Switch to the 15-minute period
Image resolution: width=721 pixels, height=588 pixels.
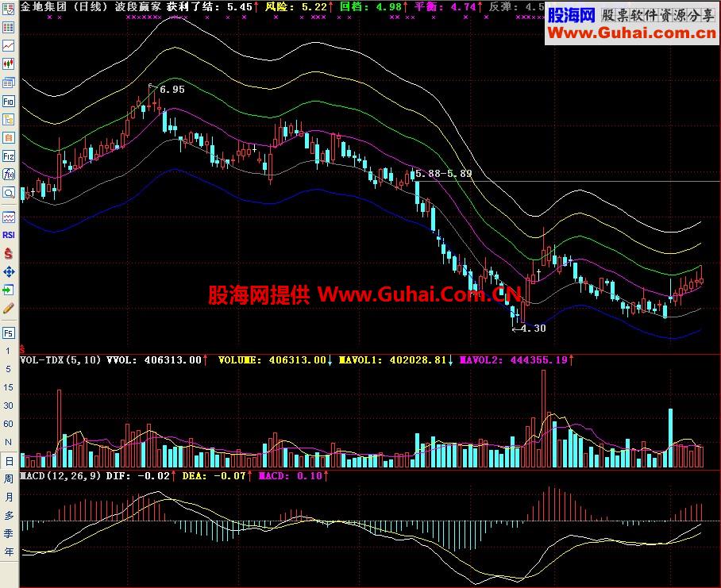(8, 387)
